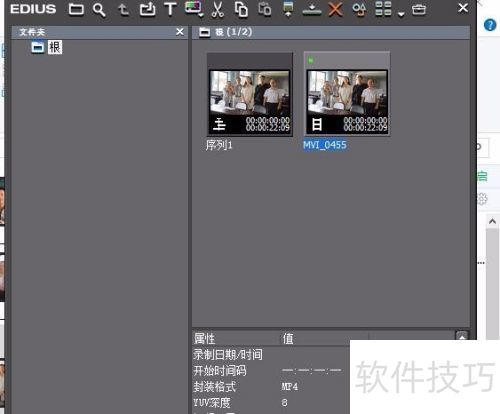Show clip in player icon

pos(288,9)
